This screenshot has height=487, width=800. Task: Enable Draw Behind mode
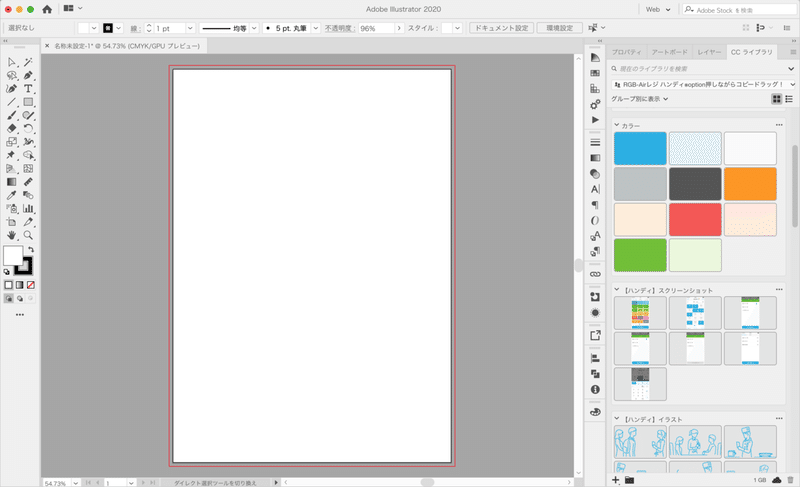20,298
